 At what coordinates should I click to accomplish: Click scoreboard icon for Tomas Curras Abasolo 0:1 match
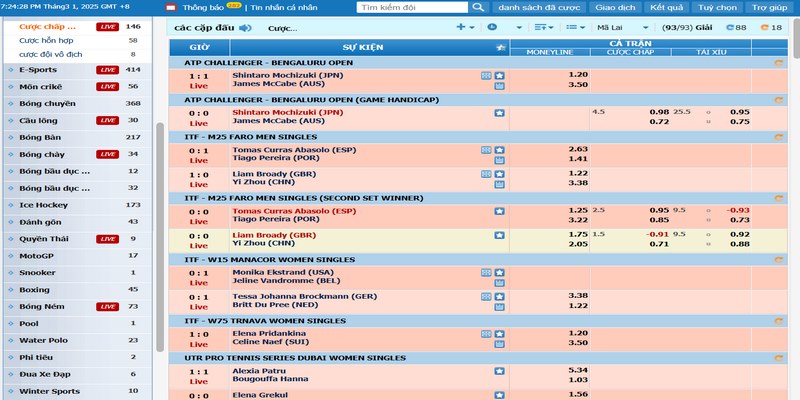(486, 149)
